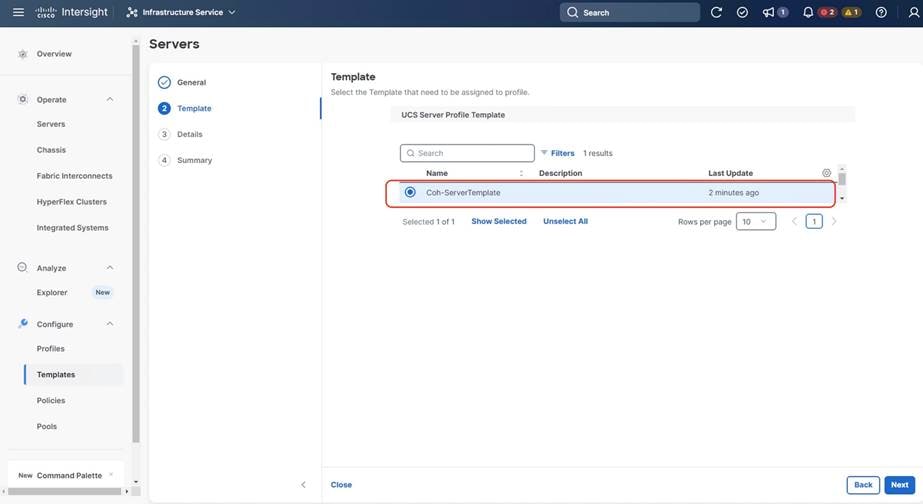
Task: Go to next page arrow
Action: tap(834, 221)
